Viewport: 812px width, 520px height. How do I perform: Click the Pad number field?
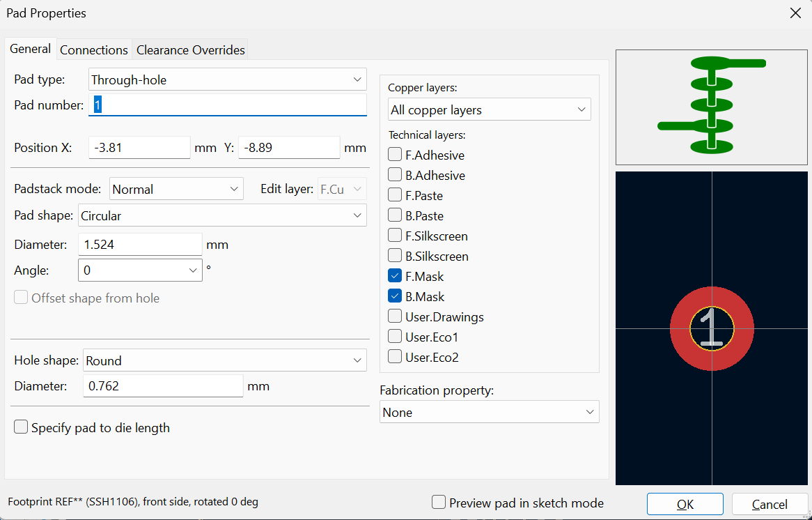pos(227,105)
